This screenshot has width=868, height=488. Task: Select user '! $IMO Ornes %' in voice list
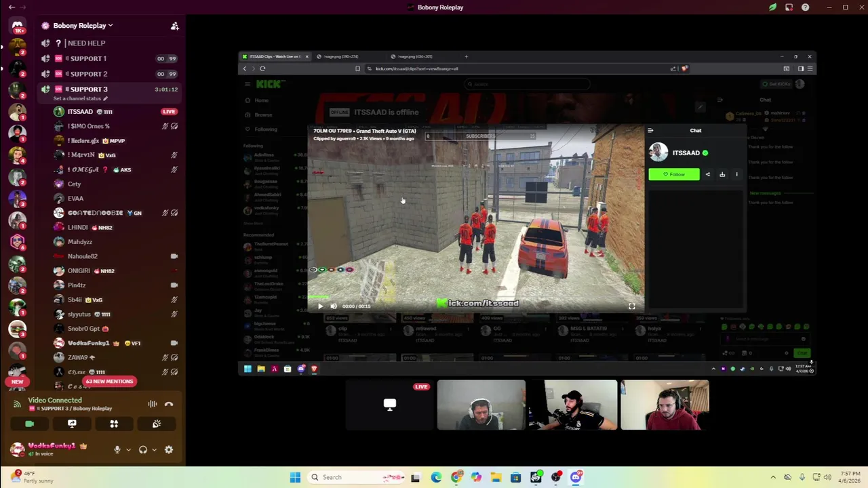point(88,126)
